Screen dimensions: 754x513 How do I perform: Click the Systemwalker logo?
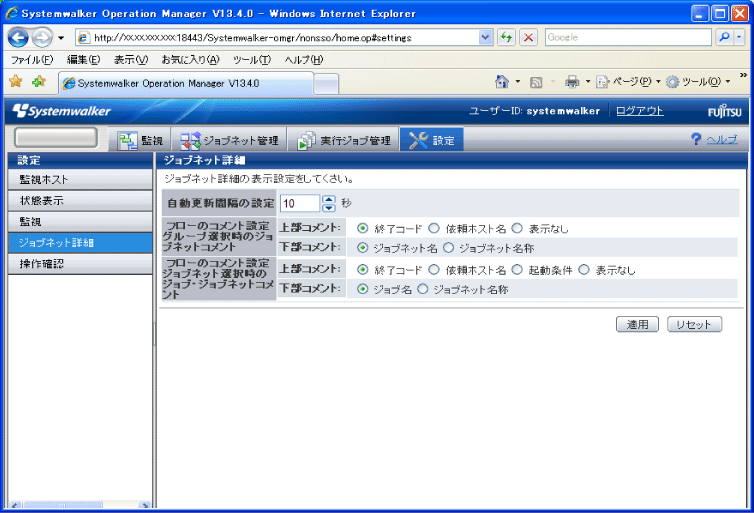click(x=62, y=111)
